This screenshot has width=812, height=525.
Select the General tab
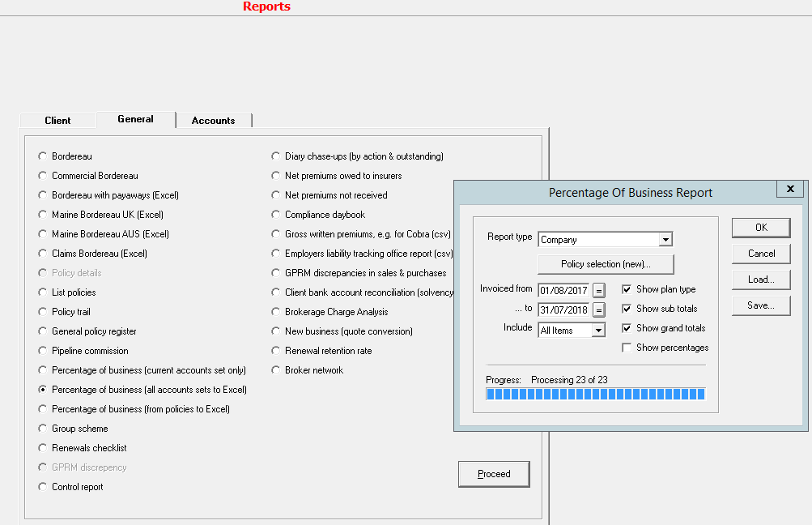pos(136,119)
